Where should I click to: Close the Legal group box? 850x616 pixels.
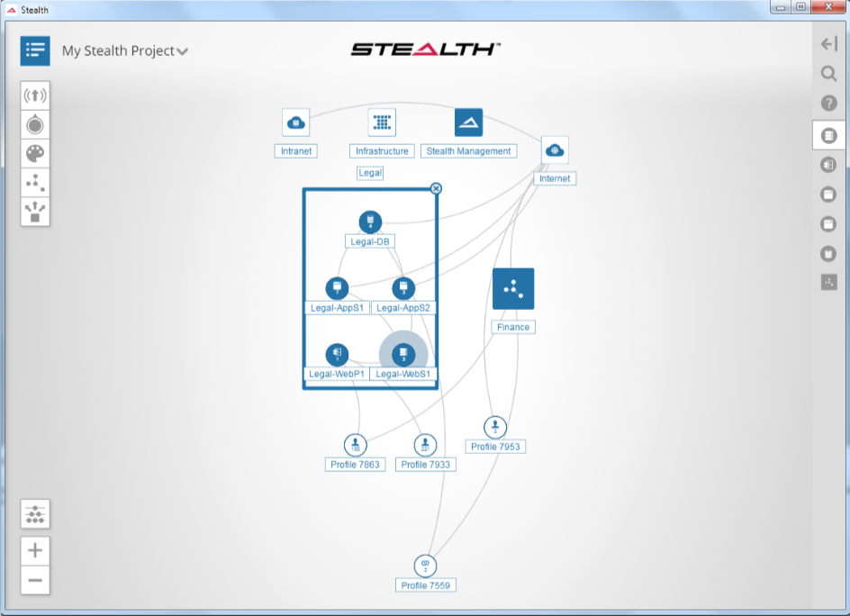[x=436, y=188]
